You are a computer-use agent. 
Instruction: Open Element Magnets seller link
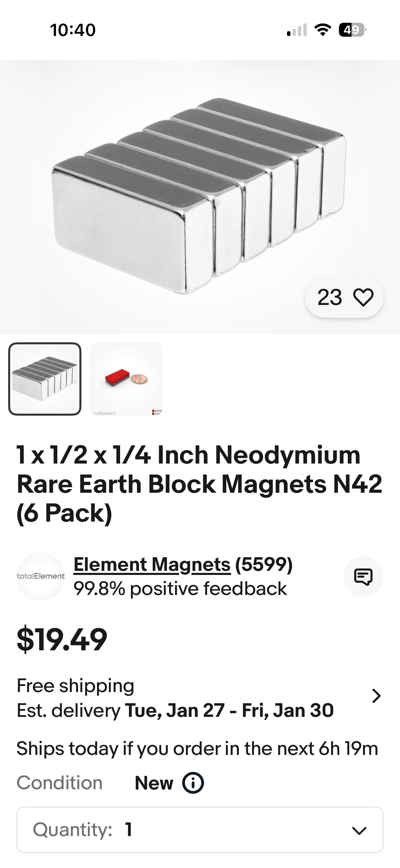pyautogui.click(x=152, y=564)
